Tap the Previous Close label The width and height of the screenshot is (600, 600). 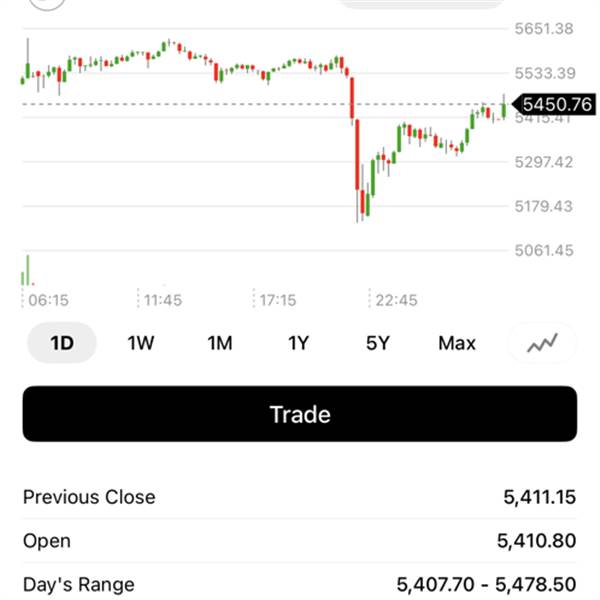click(x=89, y=497)
